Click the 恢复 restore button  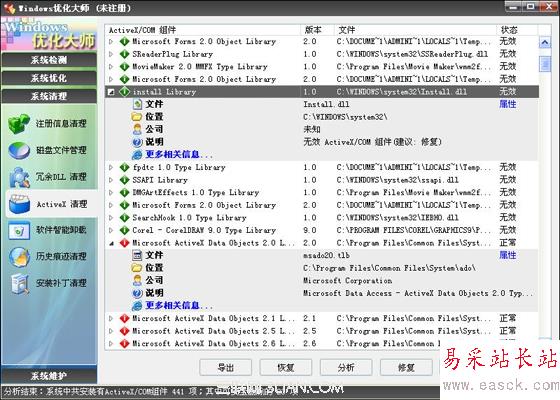[x=286, y=368]
